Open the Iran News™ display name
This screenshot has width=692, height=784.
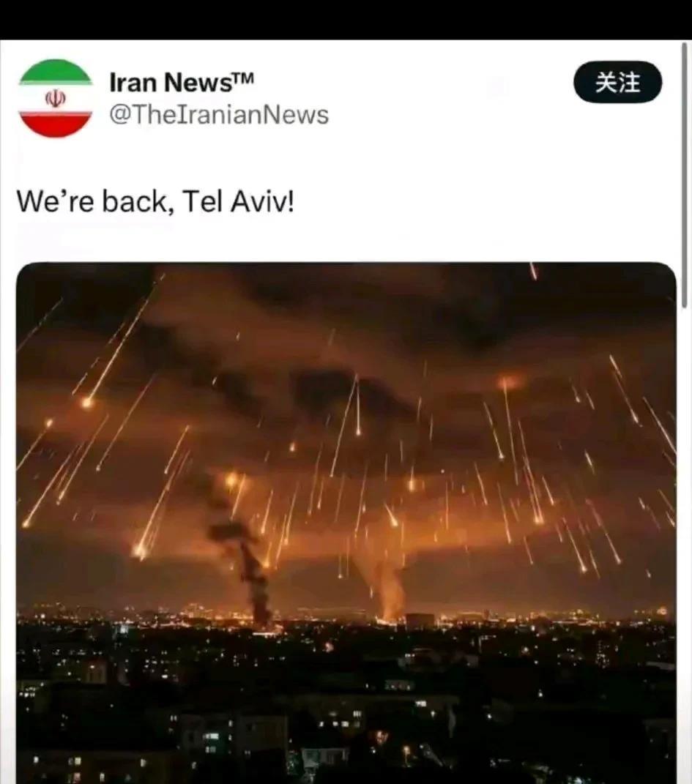tap(182, 82)
